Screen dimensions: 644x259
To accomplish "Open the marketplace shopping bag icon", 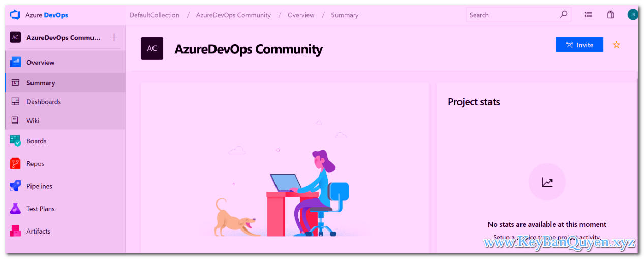I will [x=610, y=15].
